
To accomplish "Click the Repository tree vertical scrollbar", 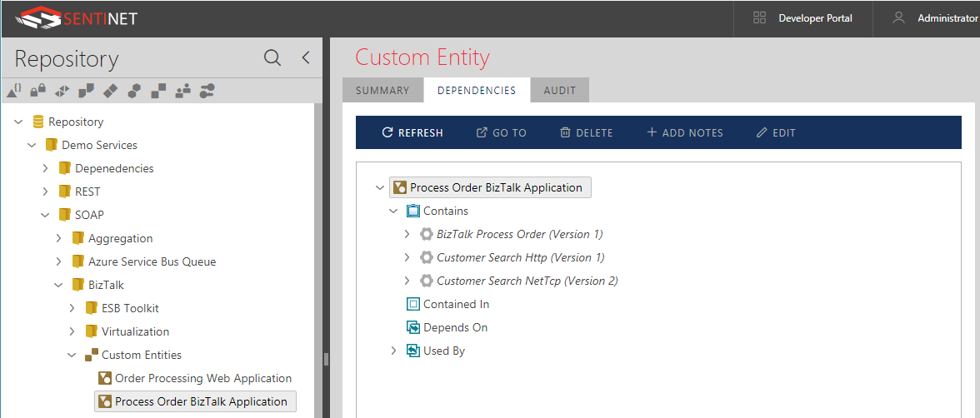I will pos(318,261).
